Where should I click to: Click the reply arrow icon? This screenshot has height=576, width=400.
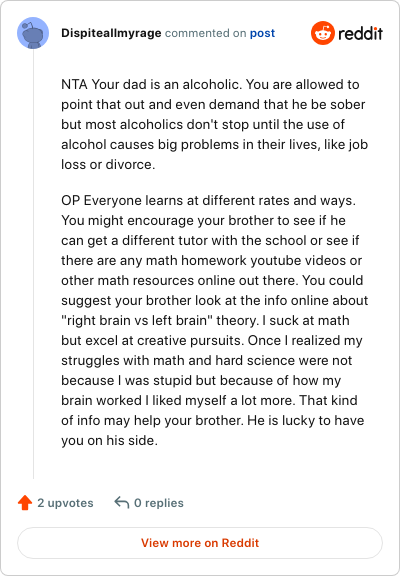[122, 503]
